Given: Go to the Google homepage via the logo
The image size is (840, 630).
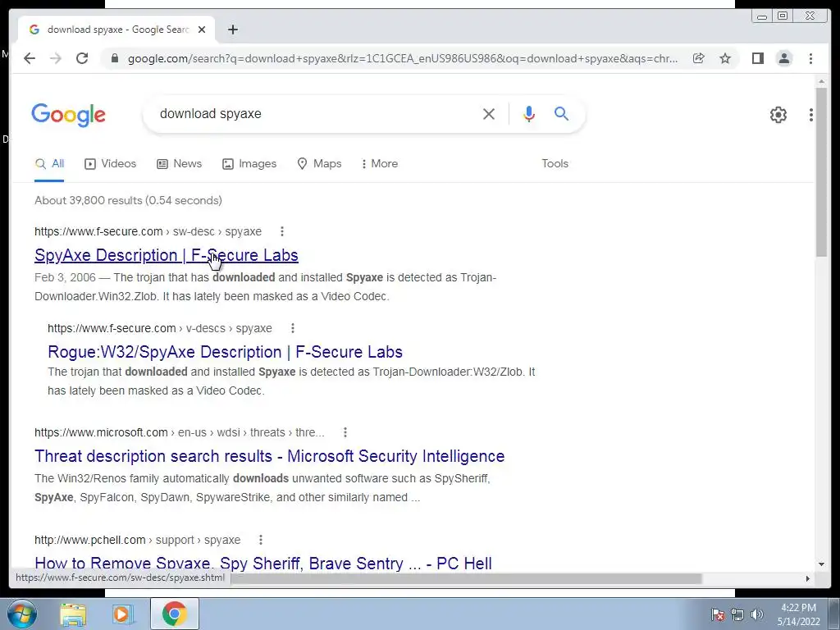Looking at the screenshot, I should tap(69, 115).
